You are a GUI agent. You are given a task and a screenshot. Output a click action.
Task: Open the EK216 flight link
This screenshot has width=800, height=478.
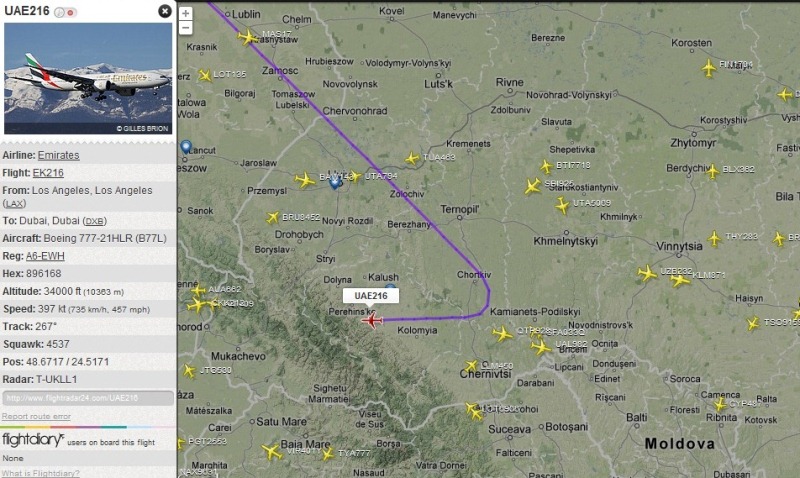[48, 173]
